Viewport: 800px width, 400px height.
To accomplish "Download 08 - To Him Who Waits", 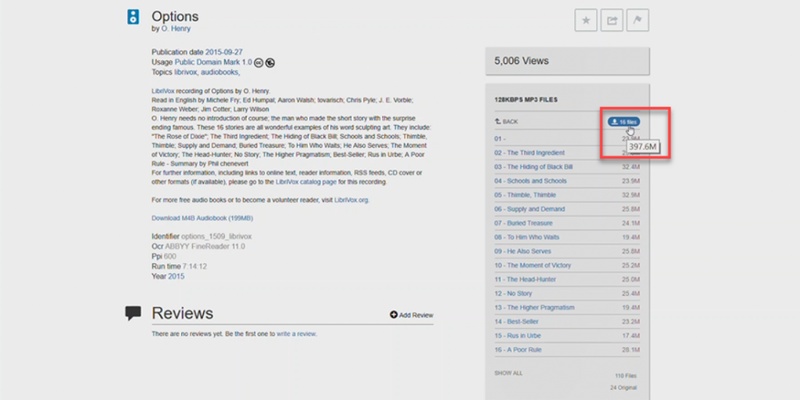I will pos(527,237).
